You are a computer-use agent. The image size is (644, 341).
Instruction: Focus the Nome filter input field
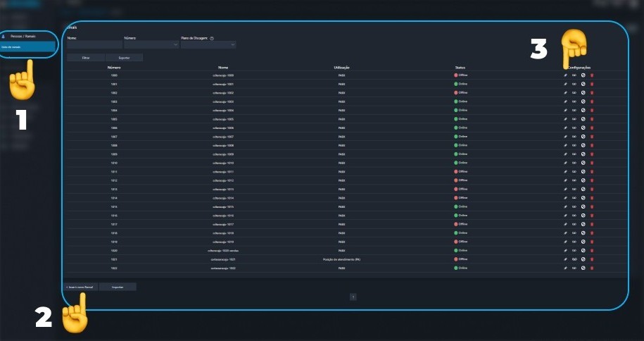click(x=94, y=44)
